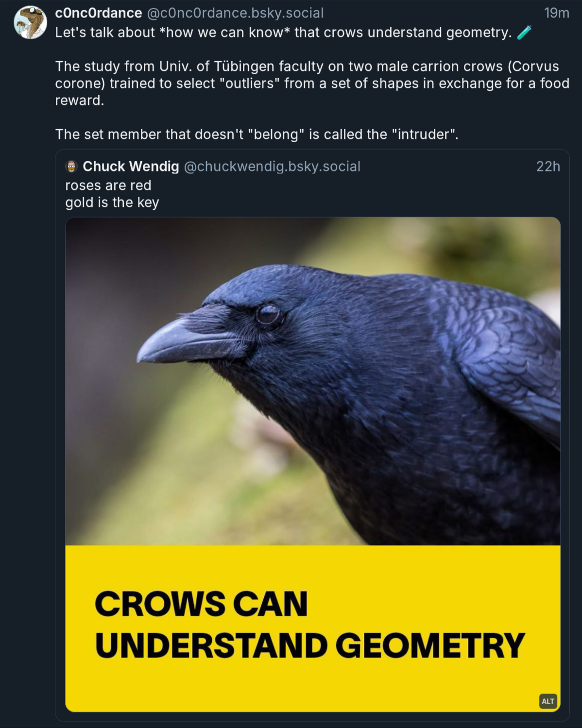Click the yellow "CROWS CAN UNDERSTAND GEOMETRY" banner
This screenshot has width=582, height=728.
pos(313,626)
